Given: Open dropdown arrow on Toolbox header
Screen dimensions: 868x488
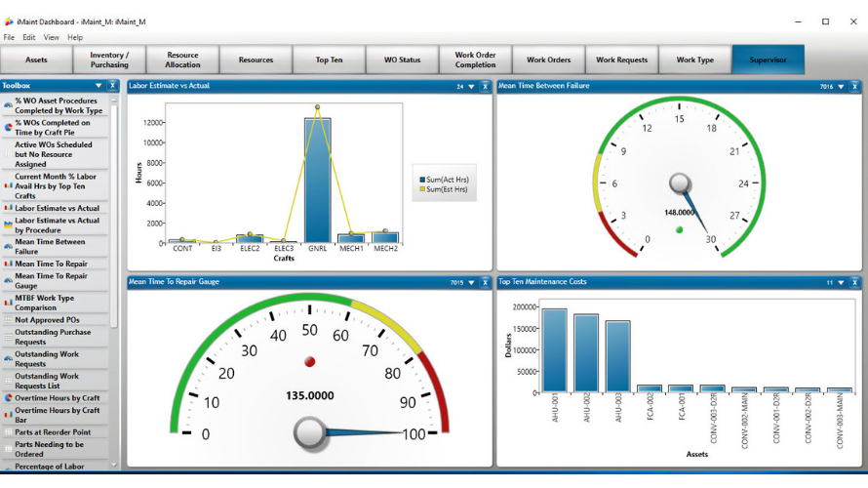Looking at the screenshot, I should (99, 86).
